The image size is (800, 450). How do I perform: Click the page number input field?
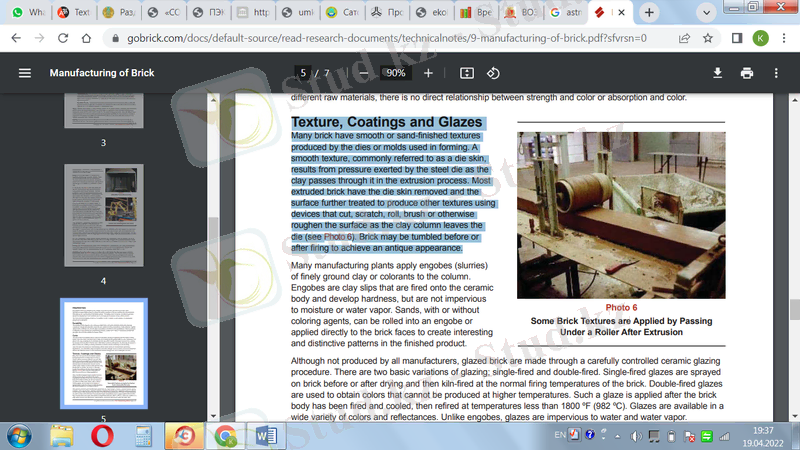tap(302, 73)
